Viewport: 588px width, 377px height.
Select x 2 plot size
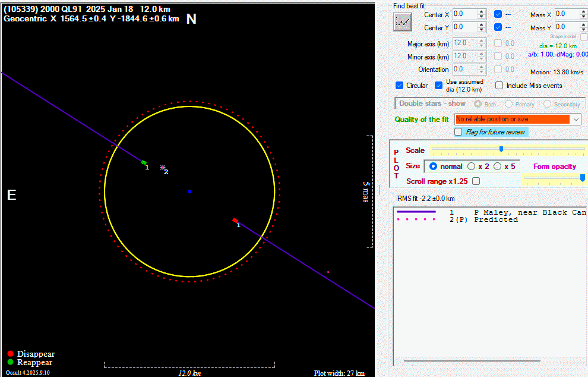tap(472, 166)
